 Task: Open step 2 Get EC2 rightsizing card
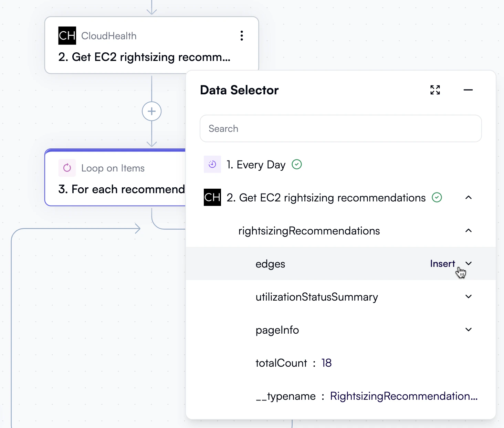coord(151,45)
